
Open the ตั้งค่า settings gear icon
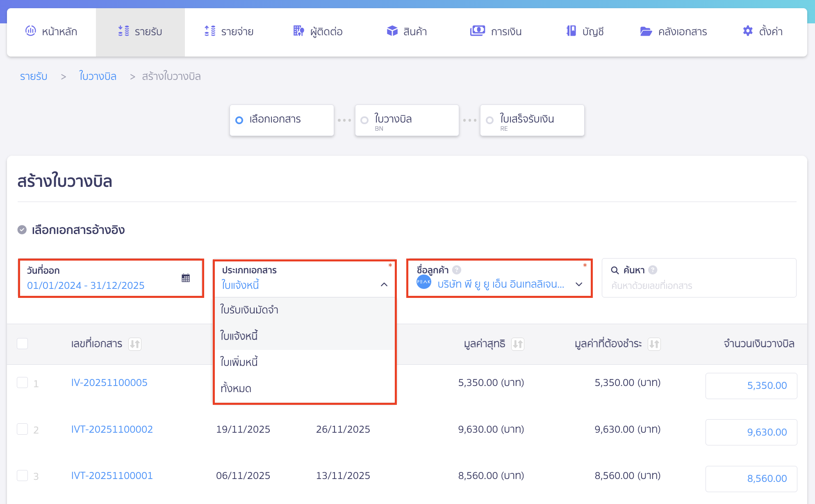747,31
